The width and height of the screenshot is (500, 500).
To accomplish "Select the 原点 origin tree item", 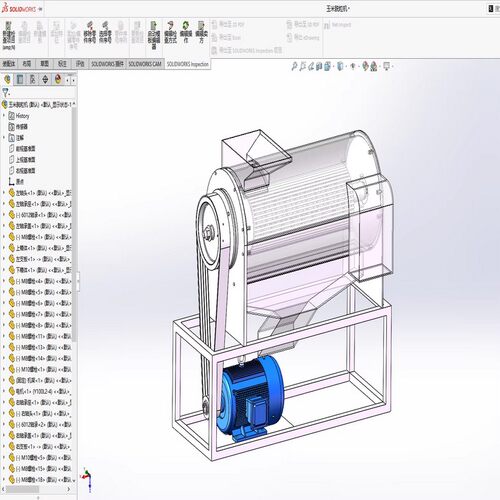I will point(16,182).
